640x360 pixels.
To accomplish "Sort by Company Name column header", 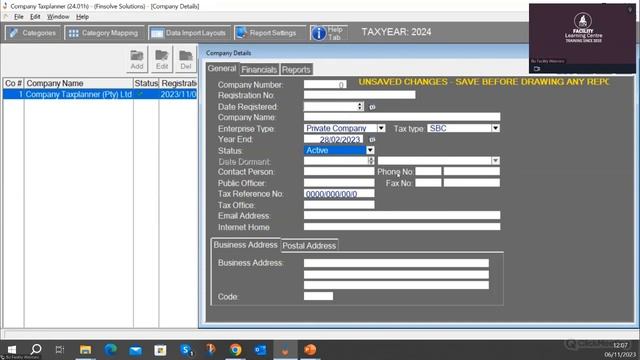I will (79, 83).
